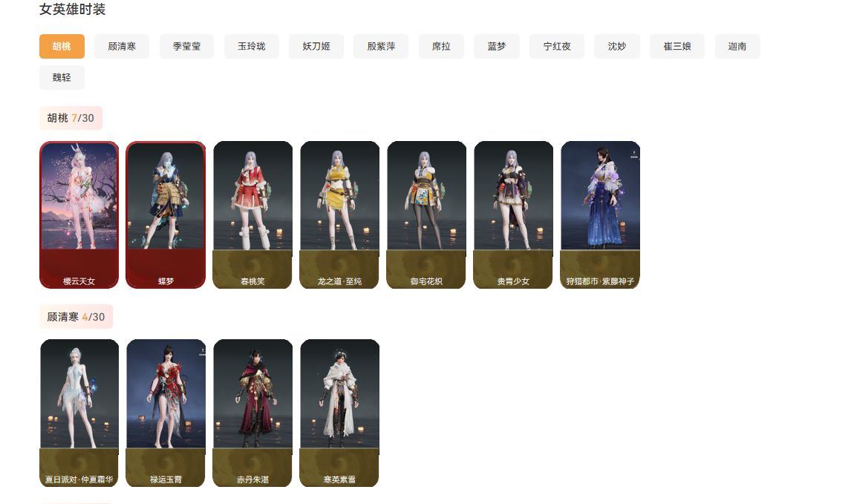Switch to the 顾清寒 hero tab
This screenshot has width=851, height=504.
click(122, 46)
